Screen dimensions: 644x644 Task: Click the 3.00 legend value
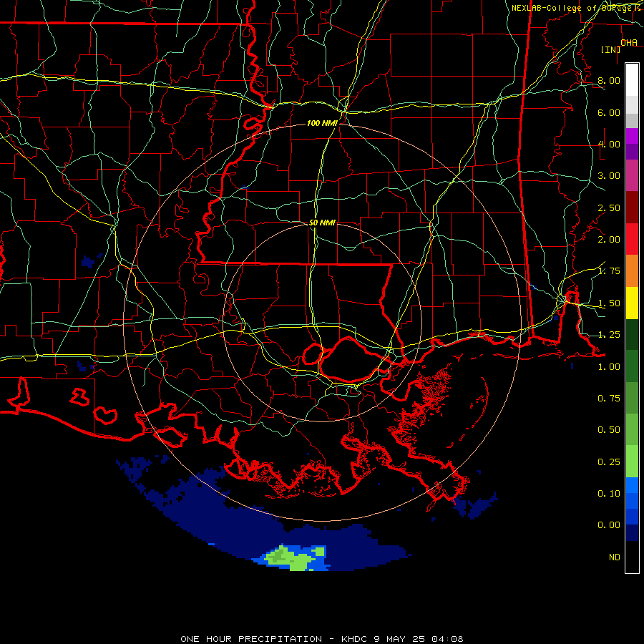pos(609,176)
